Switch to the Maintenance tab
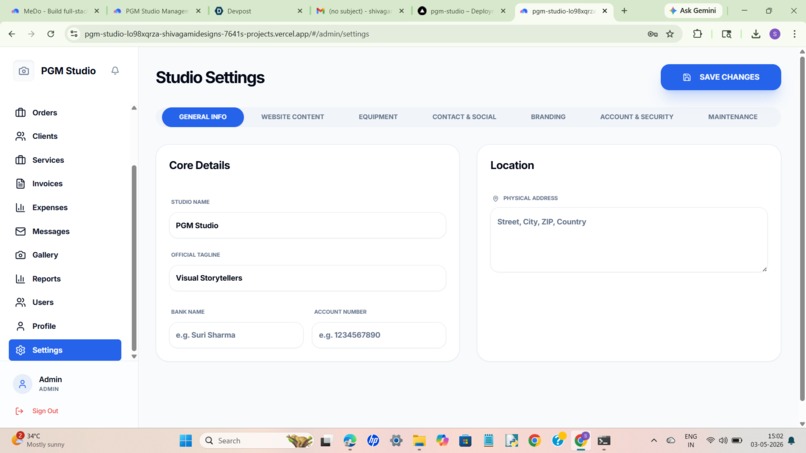Screen dimensions: 806x453 732,117
